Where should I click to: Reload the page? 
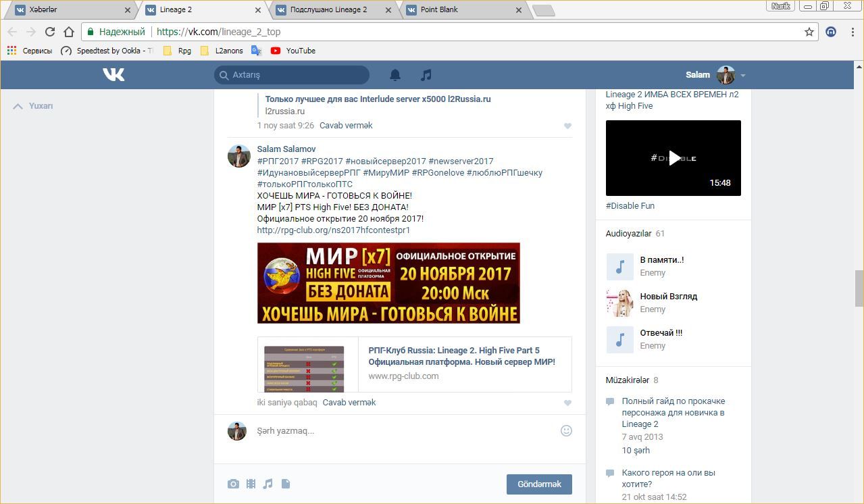coord(50,32)
